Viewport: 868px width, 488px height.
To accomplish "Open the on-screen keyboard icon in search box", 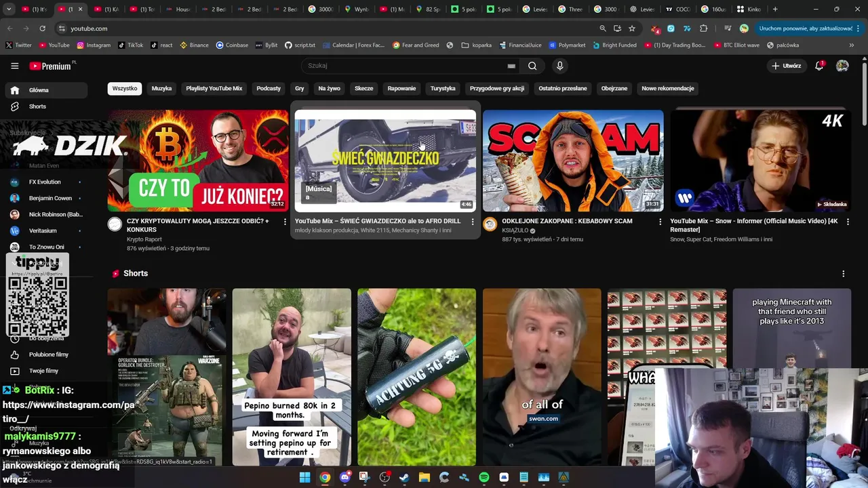I will click(x=511, y=66).
